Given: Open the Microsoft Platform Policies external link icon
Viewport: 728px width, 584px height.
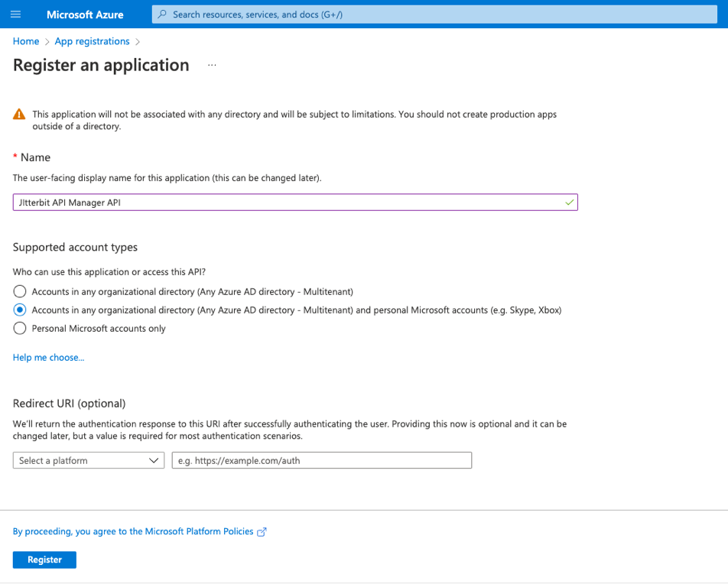Looking at the screenshot, I should (x=262, y=532).
